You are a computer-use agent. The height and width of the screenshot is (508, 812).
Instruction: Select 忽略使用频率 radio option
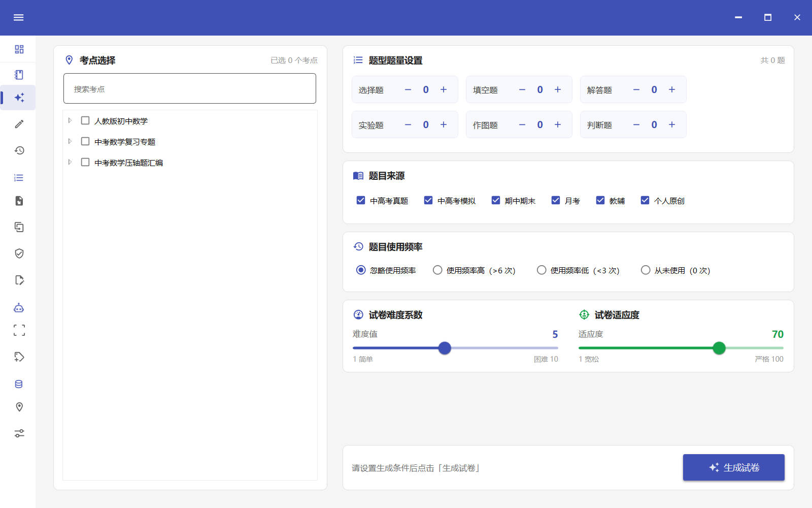click(x=361, y=270)
